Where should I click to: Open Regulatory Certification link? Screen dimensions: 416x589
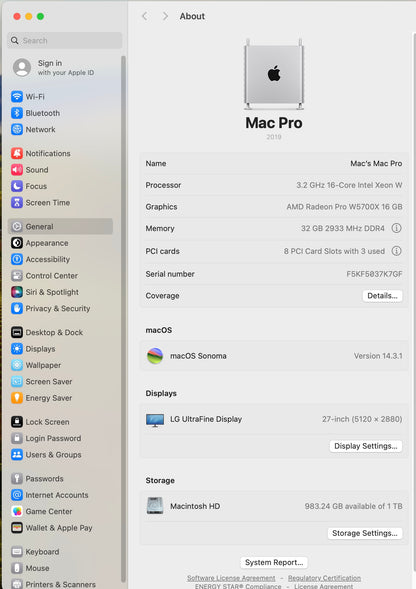click(324, 578)
